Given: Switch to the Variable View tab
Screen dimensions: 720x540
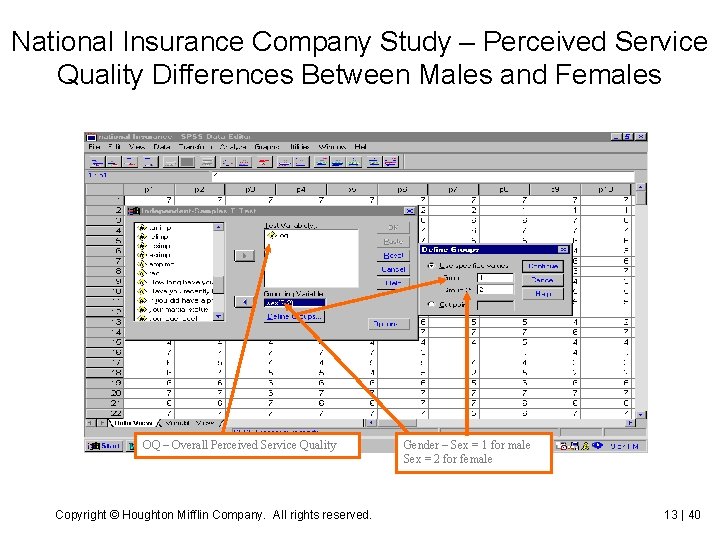Looking at the screenshot, I should [x=189, y=423].
